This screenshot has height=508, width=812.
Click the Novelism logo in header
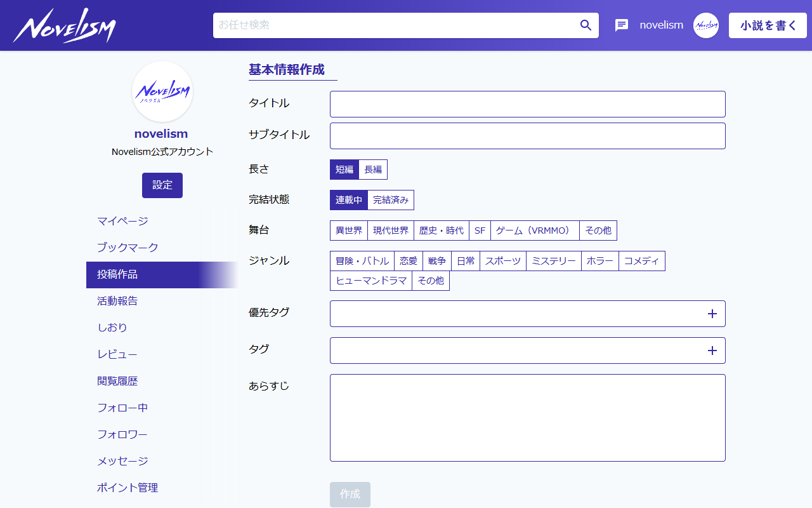[64, 27]
